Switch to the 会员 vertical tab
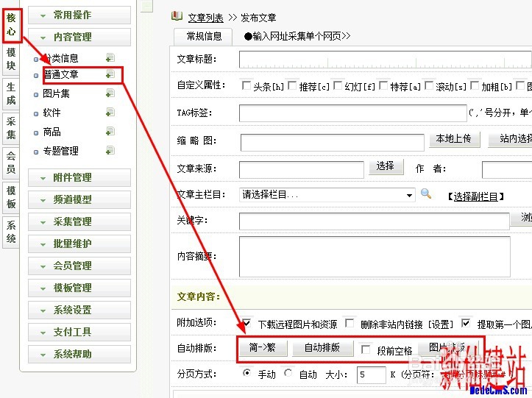Image resolution: width=532 pixels, height=398 pixels. pyautogui.click(x=11, y=163)
